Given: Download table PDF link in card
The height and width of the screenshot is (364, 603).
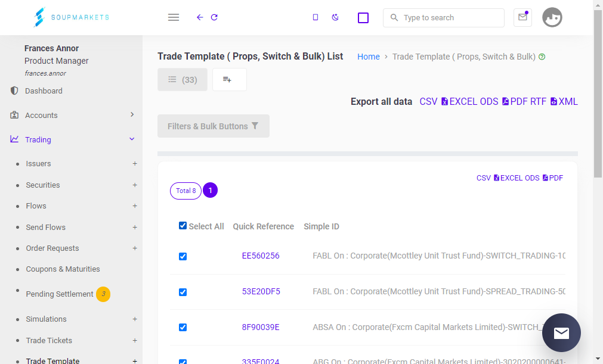Looking at the screenshot, I should [553, 178].
